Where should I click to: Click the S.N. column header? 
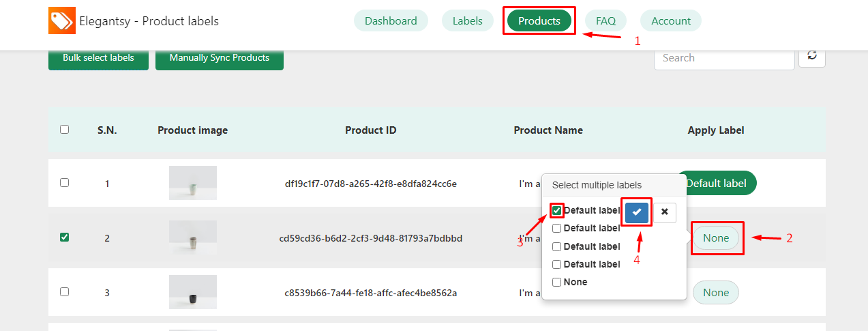(107, 130)
